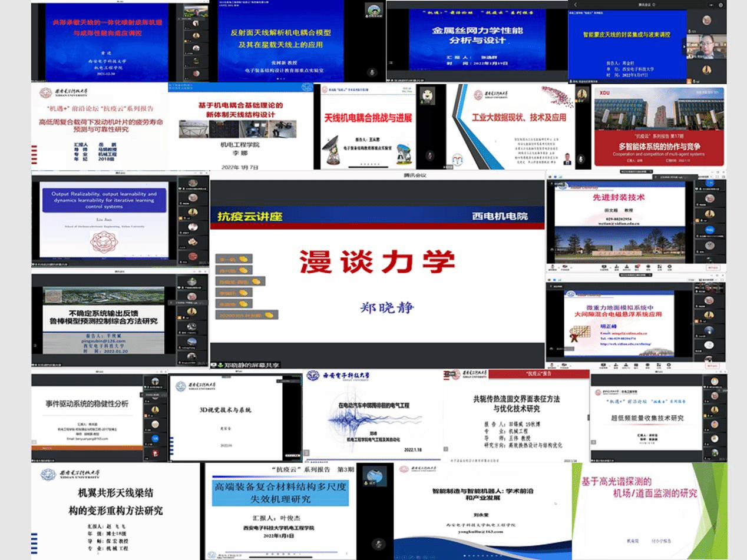
Task: Select the panda avatar participant tile
Action: (x=427, y=94)
